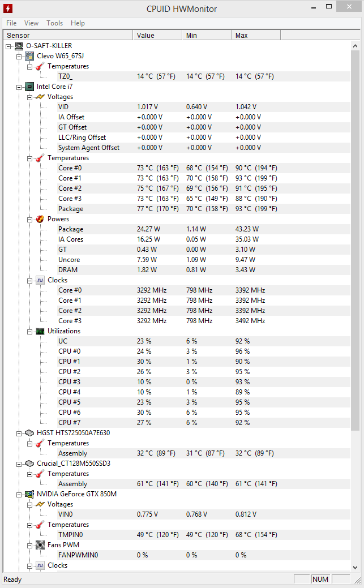Click the scrollbar down arrow
The height and width of the screenshot is (588, 364).
(x=355, y=568)
